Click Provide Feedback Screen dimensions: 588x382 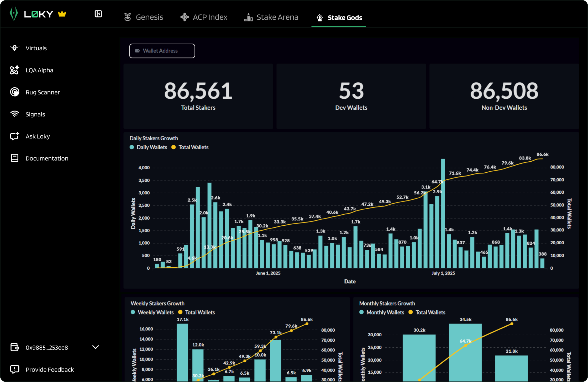(x=50, y=369)
